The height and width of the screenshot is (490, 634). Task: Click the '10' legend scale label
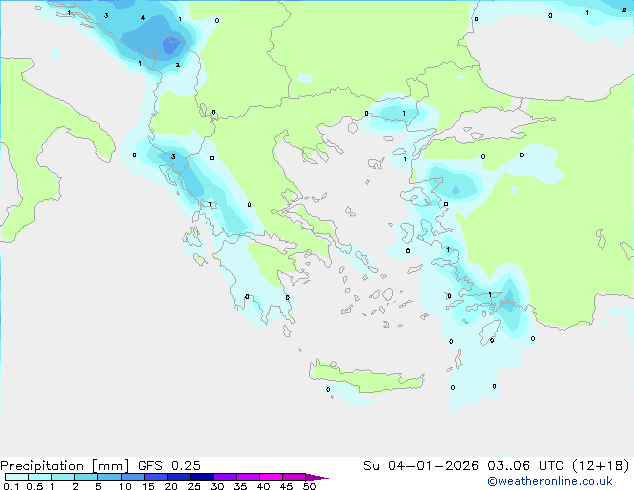pos(125,486)
